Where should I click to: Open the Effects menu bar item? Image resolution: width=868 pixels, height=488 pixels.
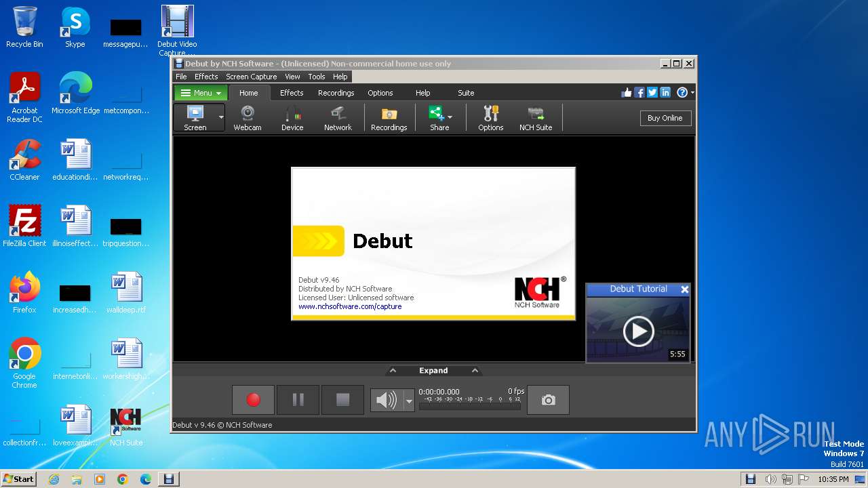coord(206,77)
